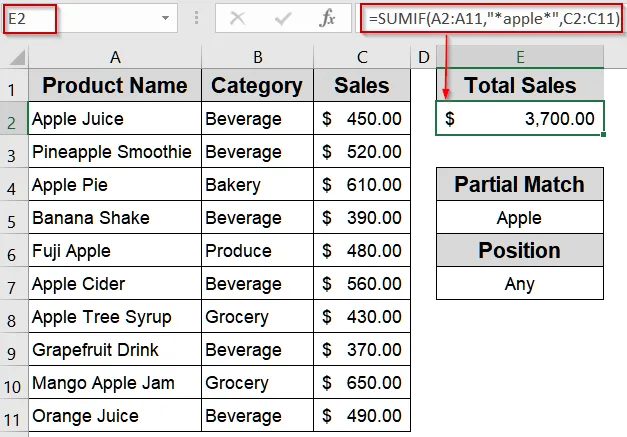This screenshot has width=627, height=437.
Task: Select the $390.00 sales cell
Action: tap(362, 217)
